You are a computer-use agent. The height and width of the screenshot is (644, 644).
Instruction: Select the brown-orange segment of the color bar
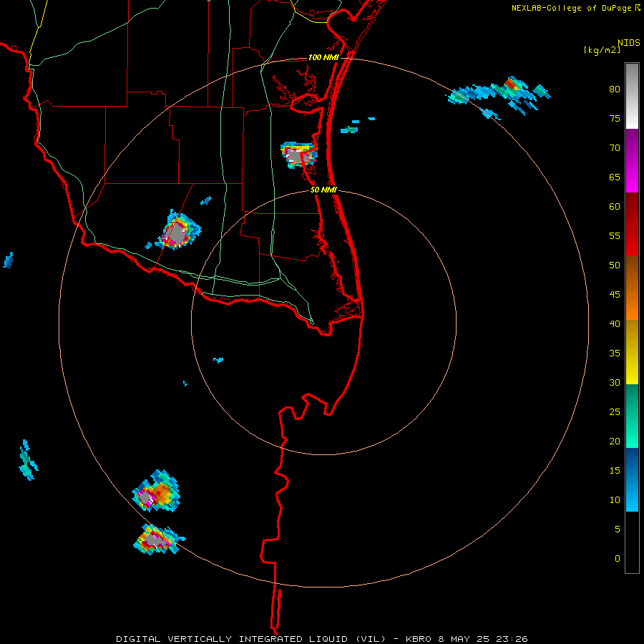[x=632, y=288]
